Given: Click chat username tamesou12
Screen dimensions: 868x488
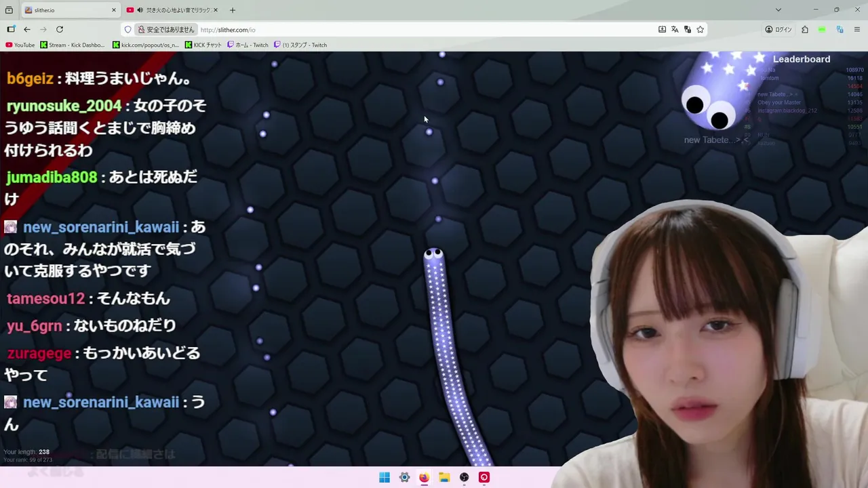Looking at the screenshot, I should [45, 298].
